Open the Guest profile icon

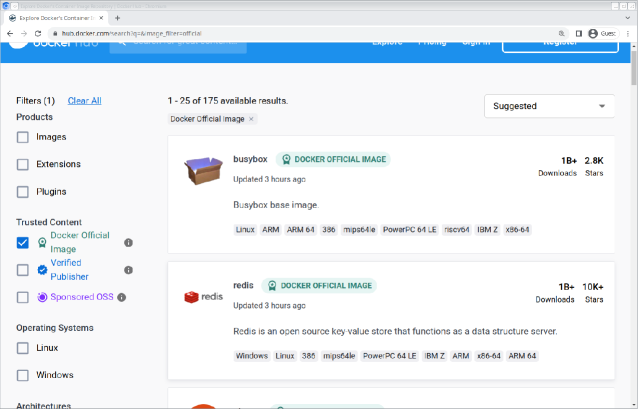pos(593,33)
